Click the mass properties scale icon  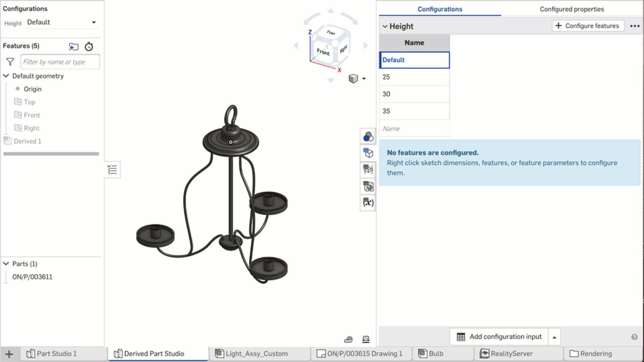click(365, 339)
